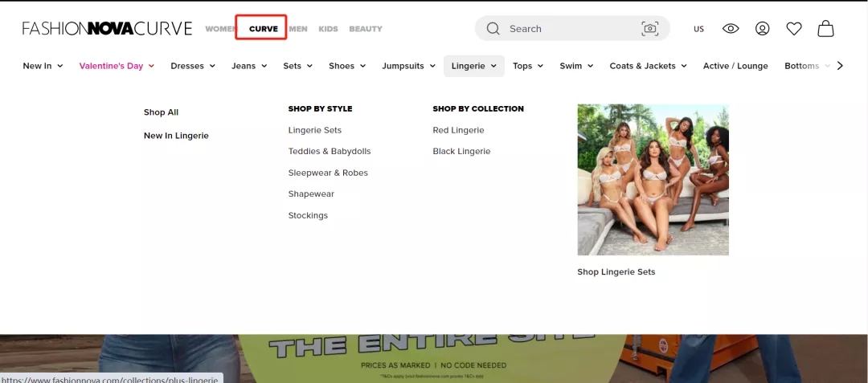The width and height of the screenshot is (868, 383).
Task: Expand the Dresses dropdown menu
Action: [193, 66]
